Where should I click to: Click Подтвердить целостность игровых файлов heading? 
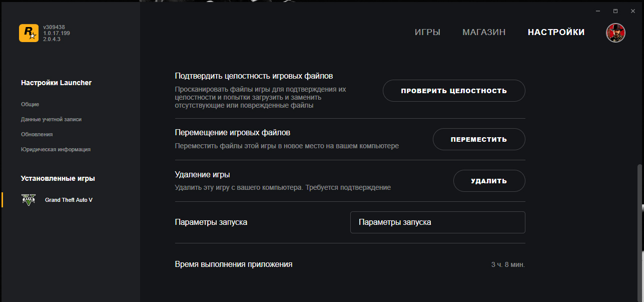tap(254, 76)
